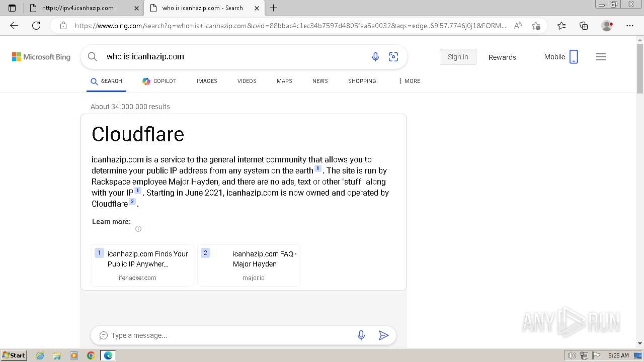Open Windows Start menu
Screen dimensions: 644x362
point(14,355)
